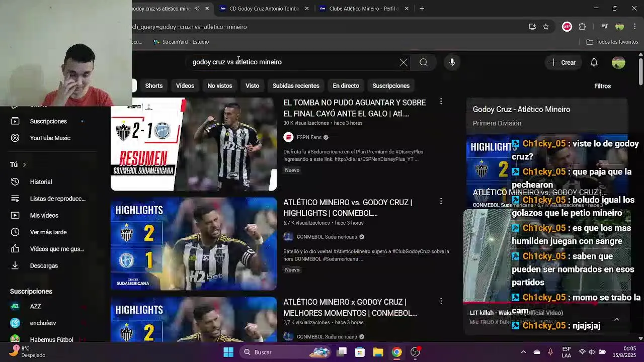Select the Subidas recientes chip

[x=296, y=86]
